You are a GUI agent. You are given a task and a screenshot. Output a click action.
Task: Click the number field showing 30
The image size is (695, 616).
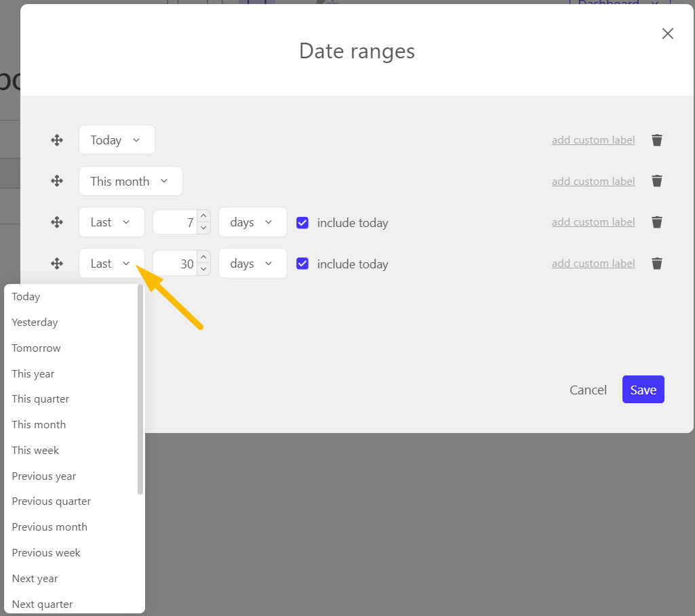point(175,264)
